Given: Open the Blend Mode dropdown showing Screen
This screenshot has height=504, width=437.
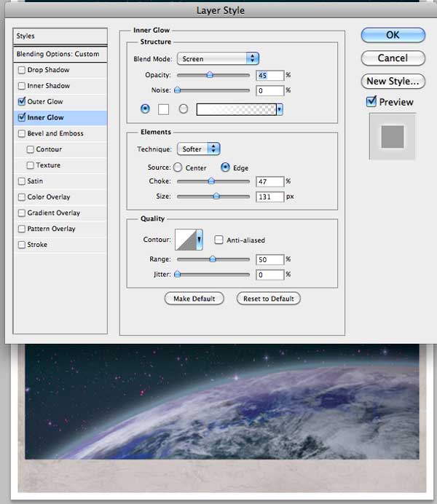Looking at the screenshot, I should (218, 58).
